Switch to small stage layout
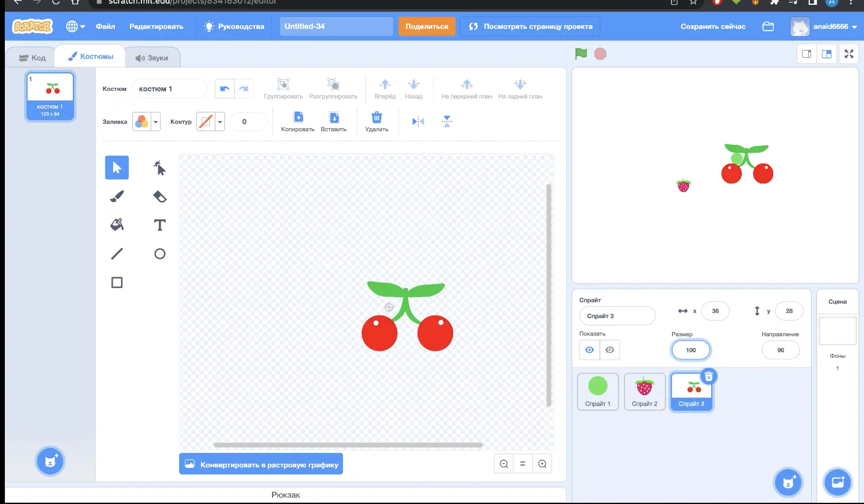 807,54
